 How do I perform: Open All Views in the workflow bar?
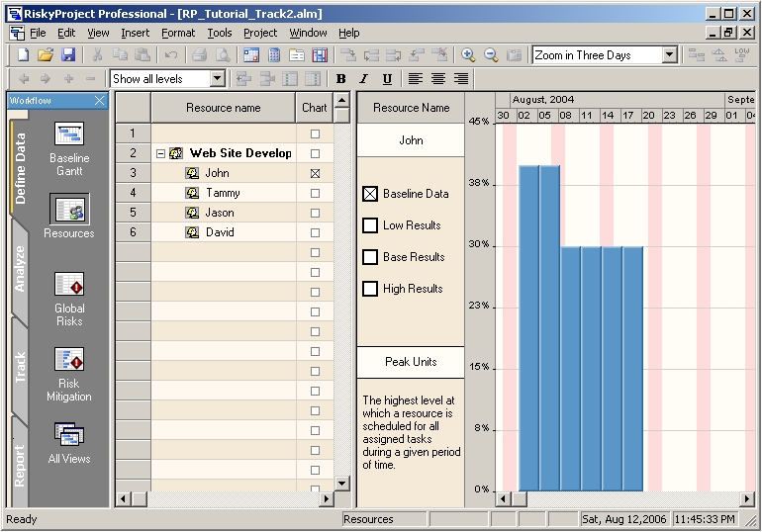[69, 443]
